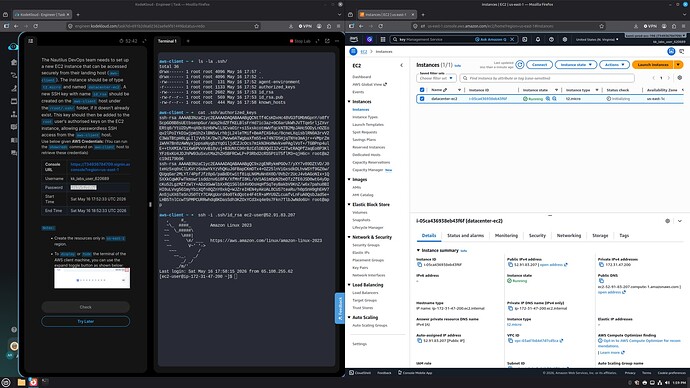The image size is (690, 388).
Task: Collapse the Instance summary section
Action: (418, 250)
